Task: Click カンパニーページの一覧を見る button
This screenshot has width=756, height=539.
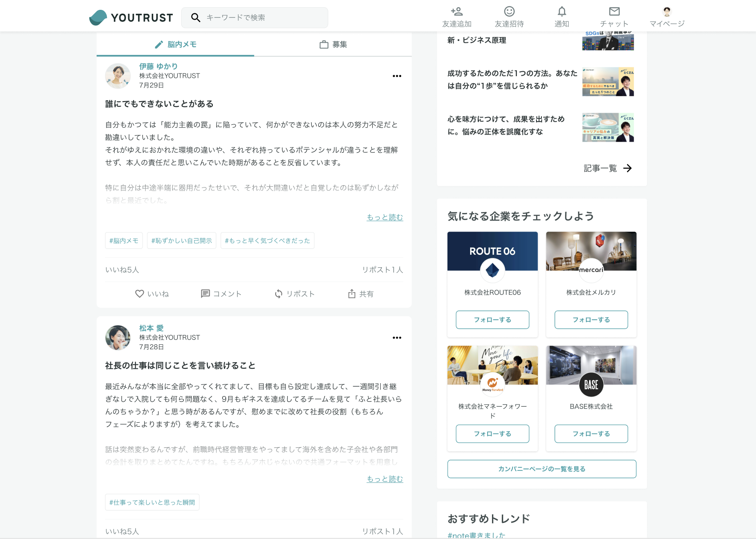Action: click(541, 469)
